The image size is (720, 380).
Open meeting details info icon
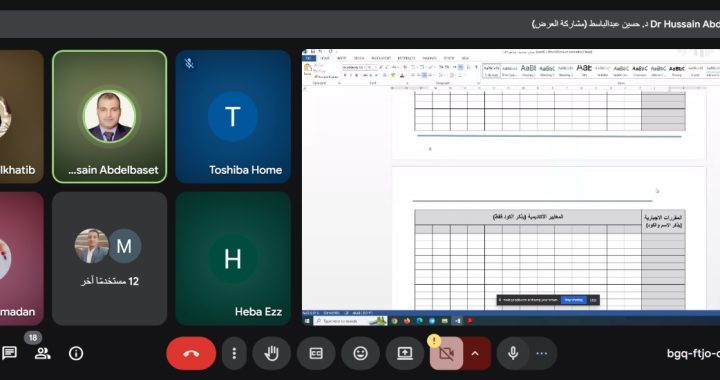pos(76,353)
